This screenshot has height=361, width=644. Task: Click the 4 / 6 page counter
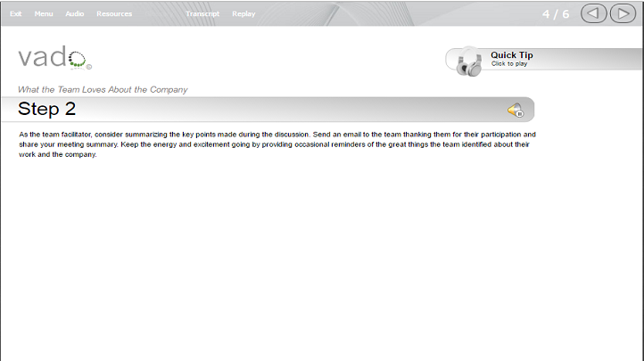[556, 14]
